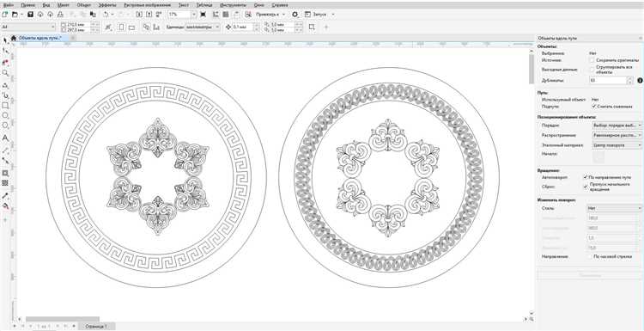This screenshot has width=644, height=331.
Task: Open the Options gear icon
Action: (x=295, y=15)
